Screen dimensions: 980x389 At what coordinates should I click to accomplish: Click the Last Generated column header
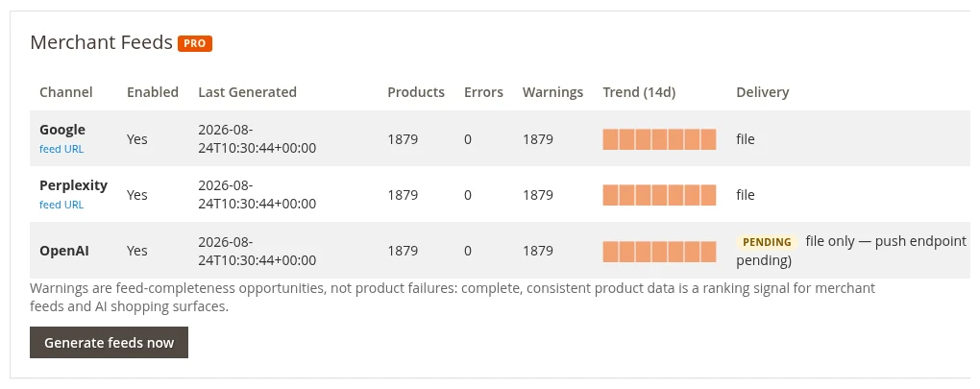point(248,92)
